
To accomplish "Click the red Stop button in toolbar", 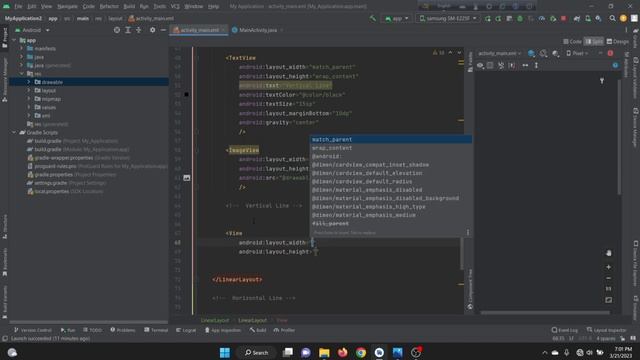I will pyautogui.click(x=564, y=18).
